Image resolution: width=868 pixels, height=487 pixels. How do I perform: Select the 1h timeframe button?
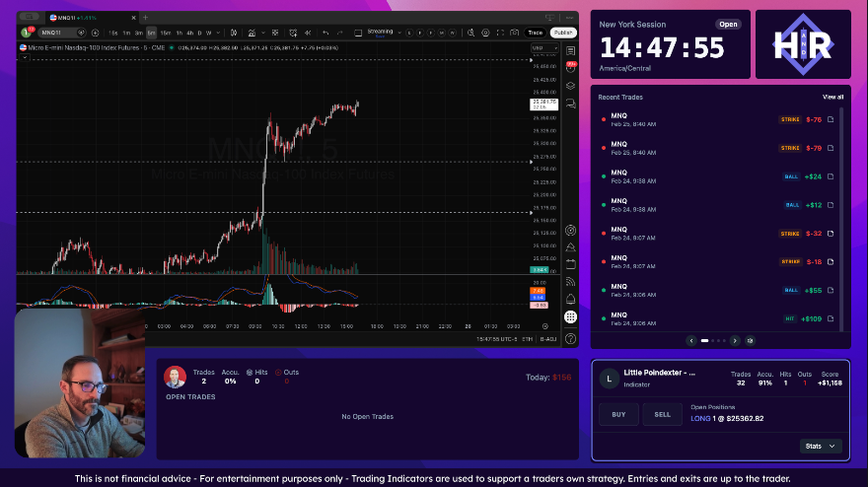pos(180,33)
